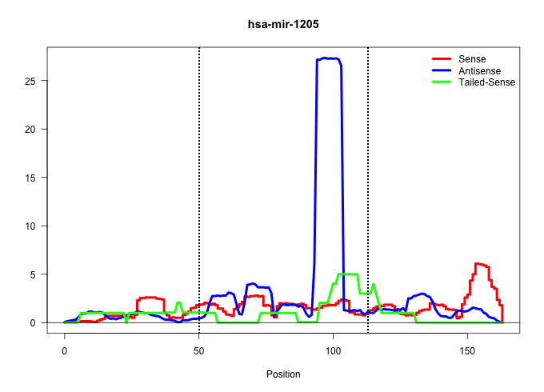Click the x-axis tick label 100
The width and height of the screenshot is (544, 392).
(x=334, y=351)
